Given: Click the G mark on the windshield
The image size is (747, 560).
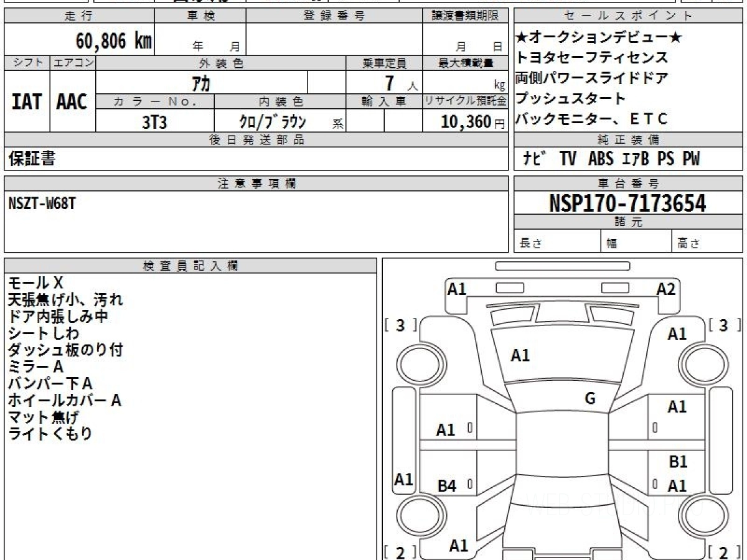Looking at the screenshot, I should click(x=590, y=399).
